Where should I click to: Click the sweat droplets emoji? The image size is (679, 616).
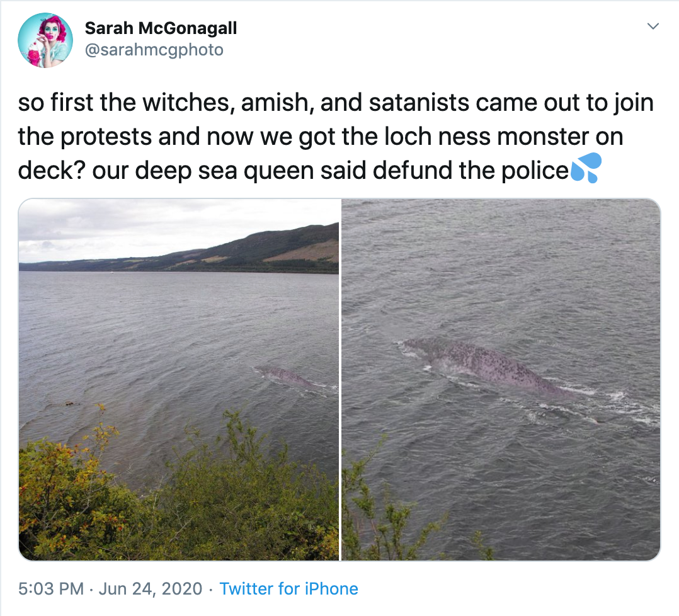click(586, 168)
